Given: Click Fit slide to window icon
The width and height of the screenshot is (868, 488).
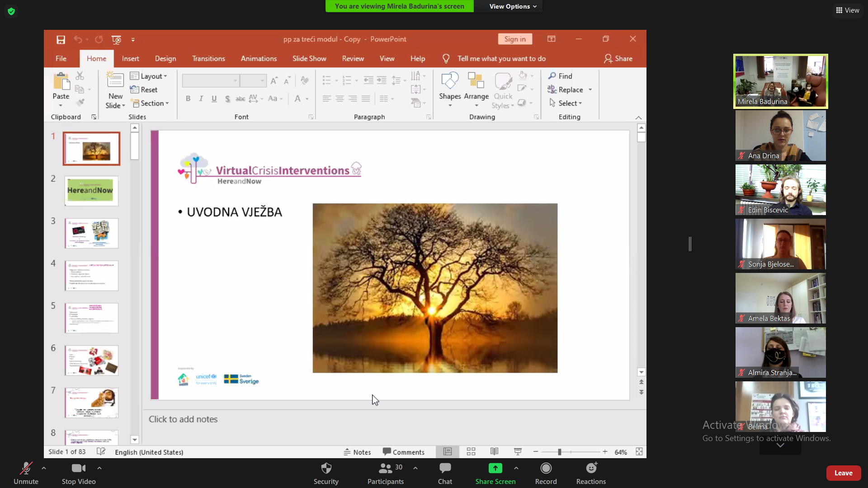Looking at the screenshot, I should coord(639,452).
